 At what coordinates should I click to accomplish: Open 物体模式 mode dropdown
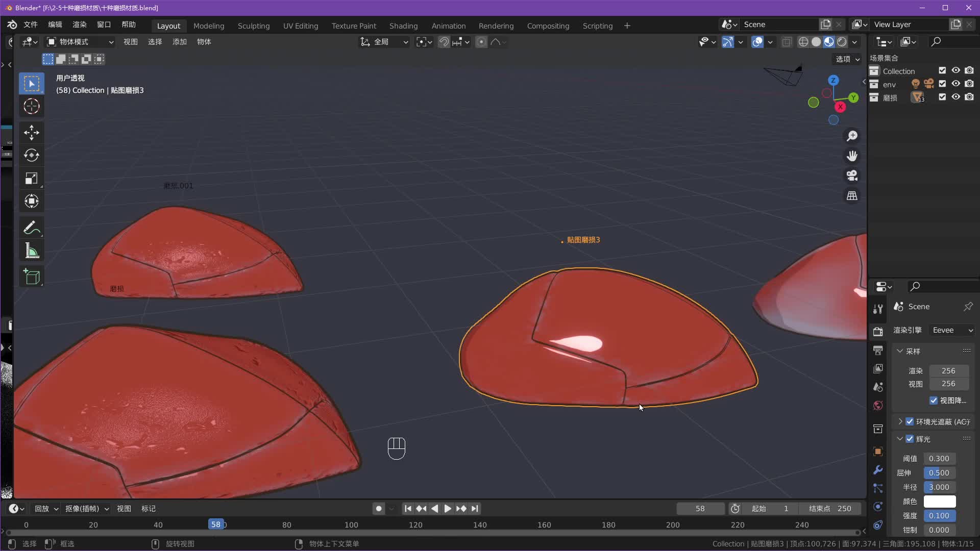pyautogui.click(x=80, y=42)
